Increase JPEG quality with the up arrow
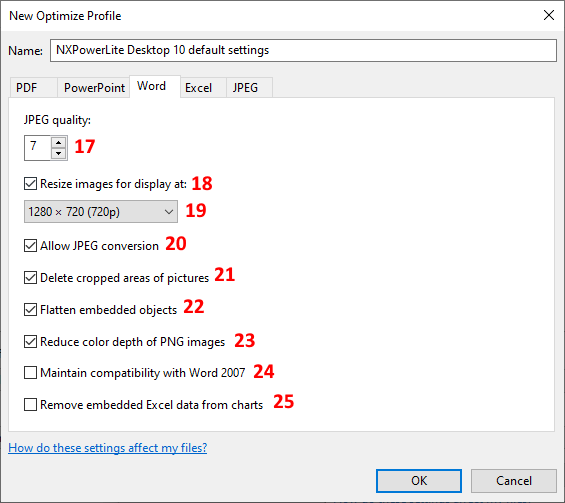This screenshot has height=503, width=565. click(58, 142)
